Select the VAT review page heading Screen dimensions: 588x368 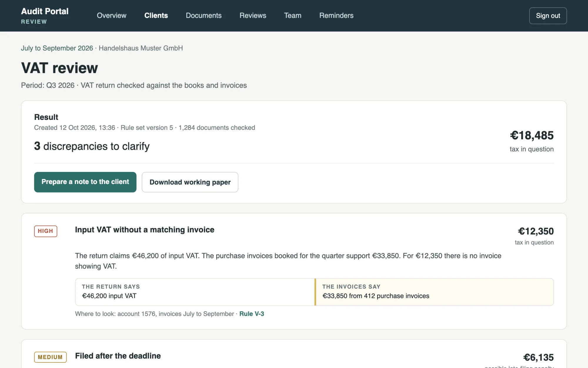coord(59,68)
